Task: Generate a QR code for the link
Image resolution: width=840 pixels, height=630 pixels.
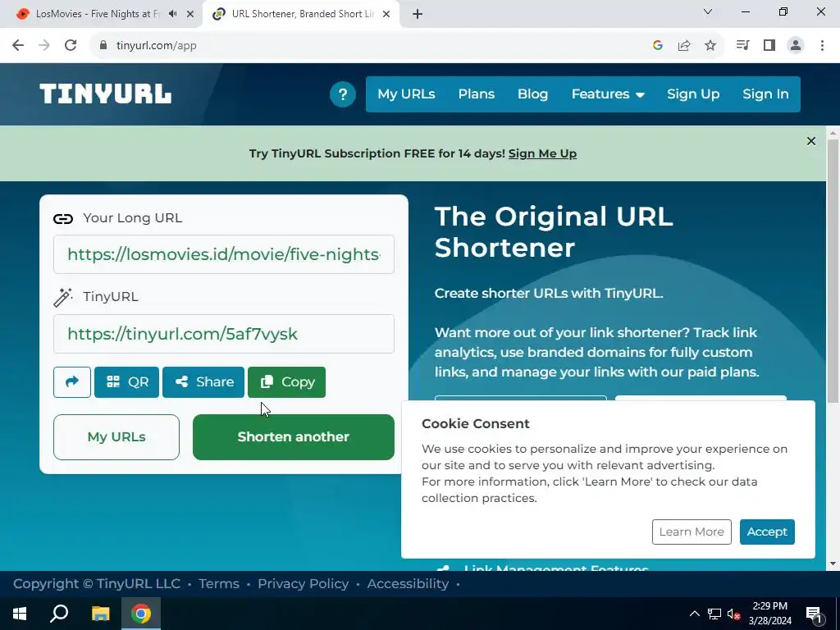Action: coord(126,382)
